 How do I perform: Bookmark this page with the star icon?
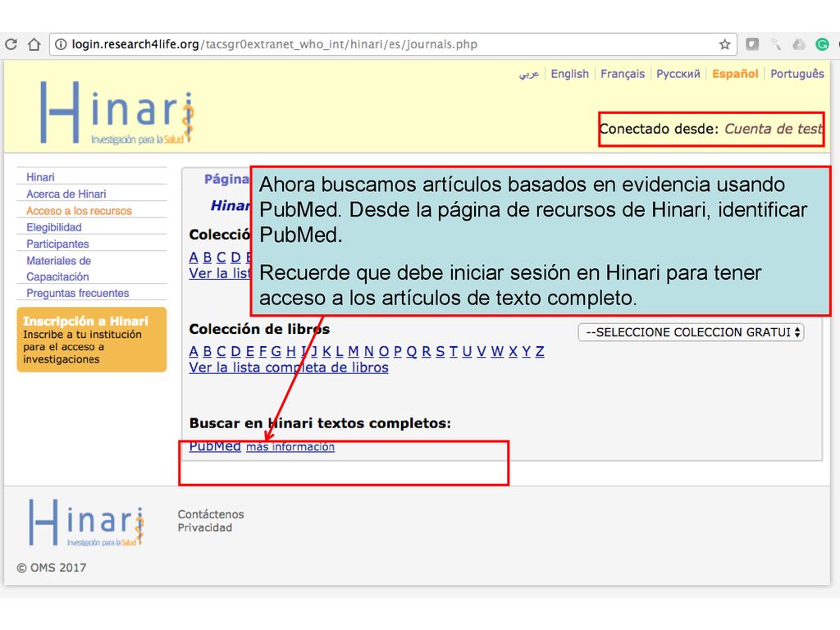[x=725, y=44]
